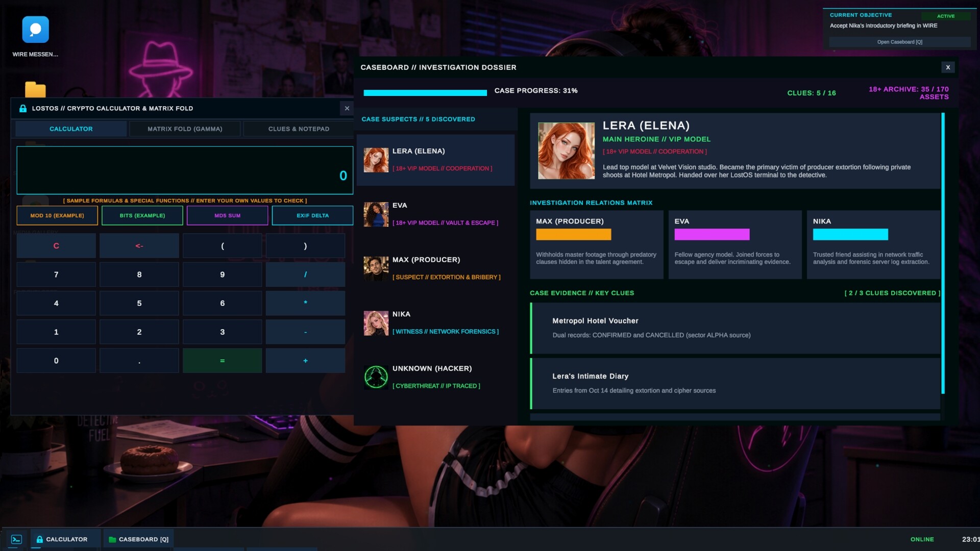Click Eva magenta relation bar
Image resolution: width=980 pixels, height=551 pixels.
click(x=712, y=234)
